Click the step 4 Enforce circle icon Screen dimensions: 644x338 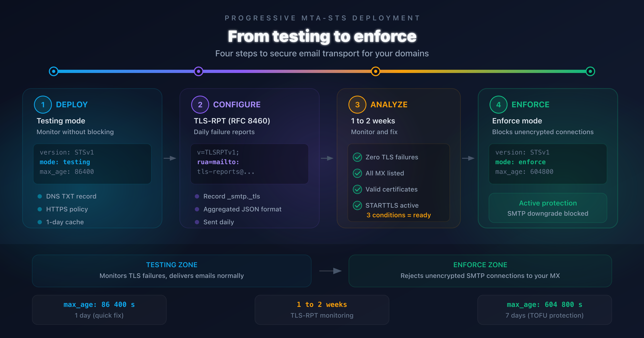click(499, 104)
